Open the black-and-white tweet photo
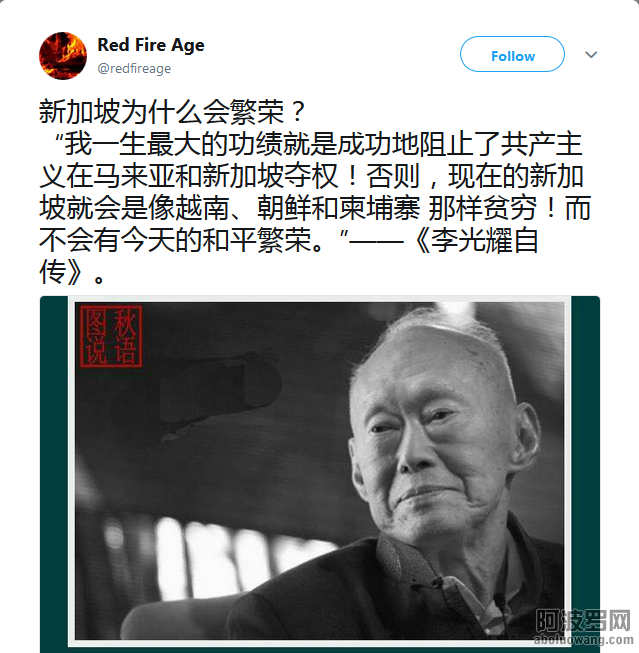639x653 pixels. tap(320, 471)
